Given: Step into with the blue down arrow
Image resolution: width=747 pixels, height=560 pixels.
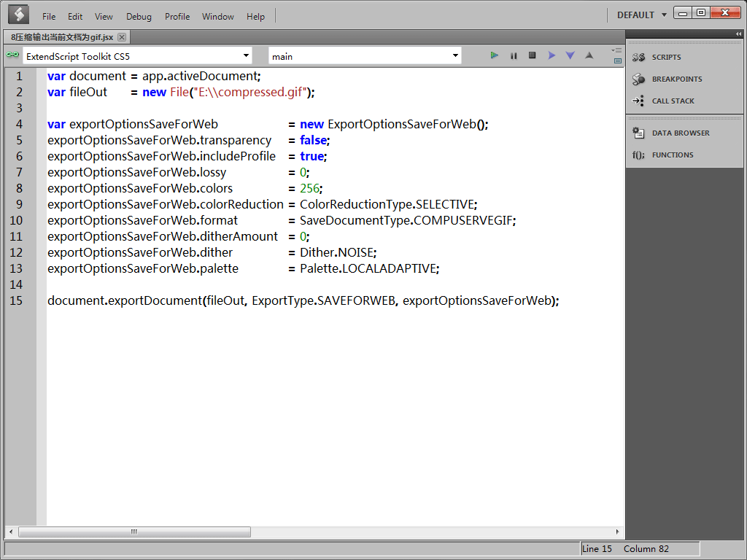Looking at the screenshot, I should [570, 55].
